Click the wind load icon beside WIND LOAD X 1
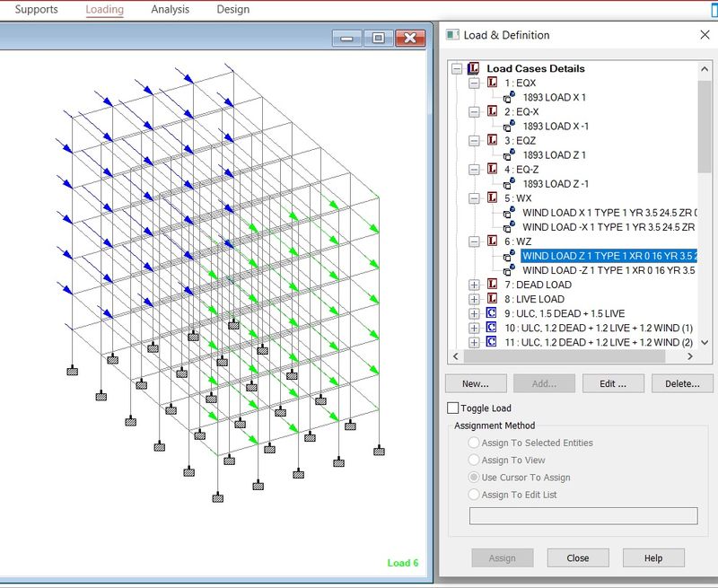This screenshot has width=718, height=588. [x=509, y=212]
